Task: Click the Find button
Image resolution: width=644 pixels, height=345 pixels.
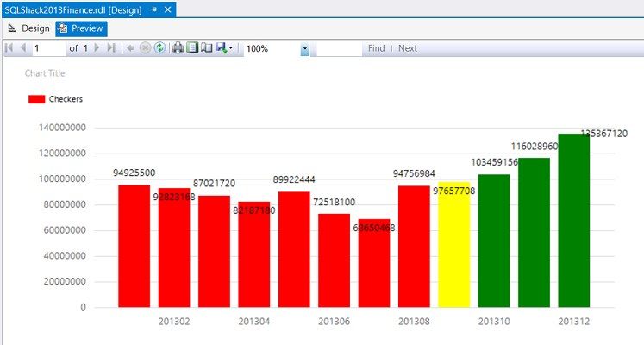Action: [x=376, y=48]
